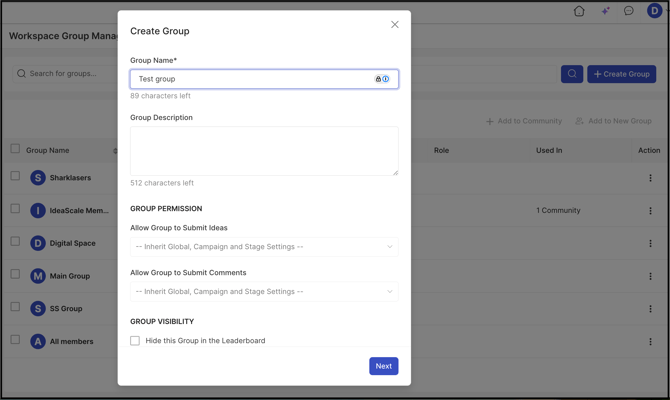This screenshot has height=400, width=670.
Task: Toggle the select-all Group Name header checkbox
Action: pos(15,148)
